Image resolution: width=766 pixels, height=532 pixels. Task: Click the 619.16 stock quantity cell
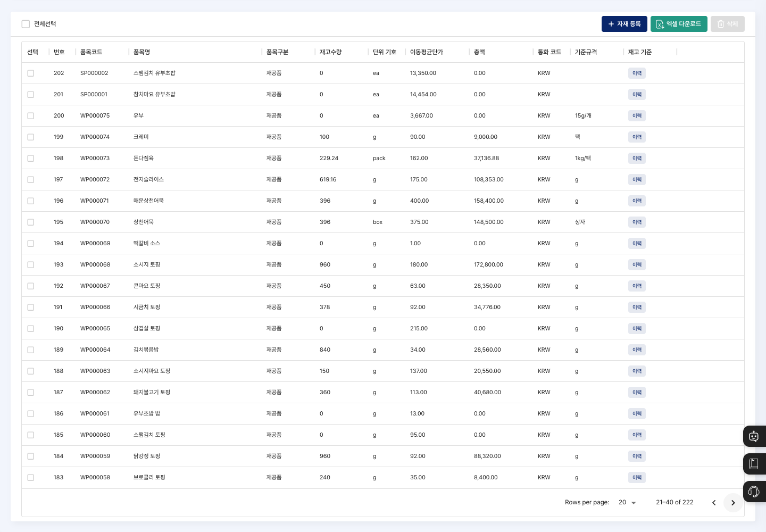click(328, 180)
